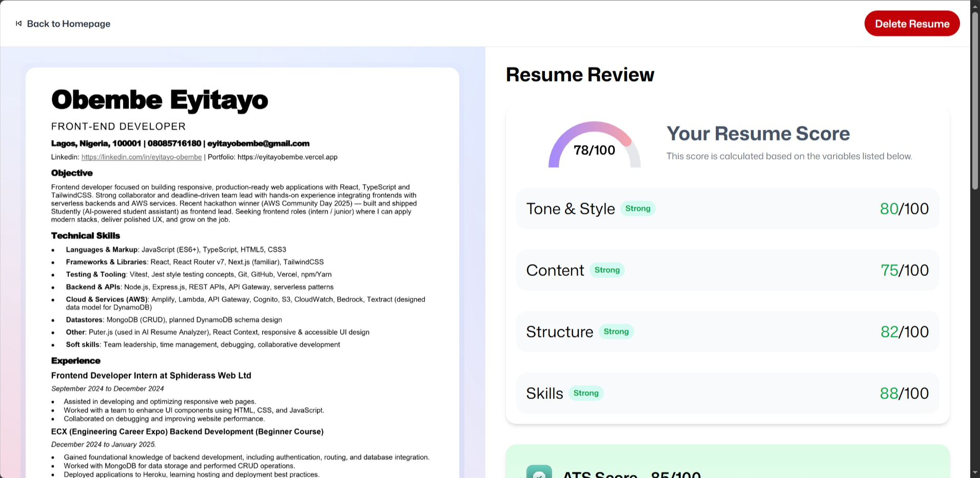Click the Strong badge next to Skills
Screen dimensions: 980x478
click(586, 393)
